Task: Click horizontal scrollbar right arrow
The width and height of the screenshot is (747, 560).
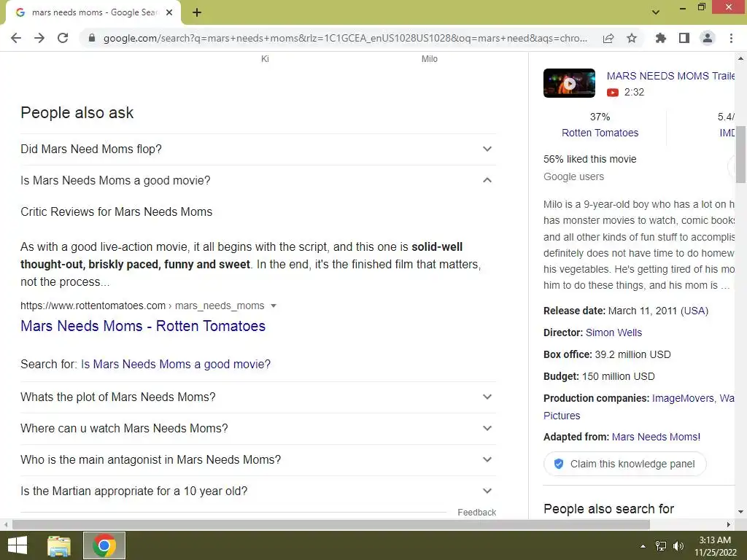Action: pyautogui.click(x=729, y=525)
